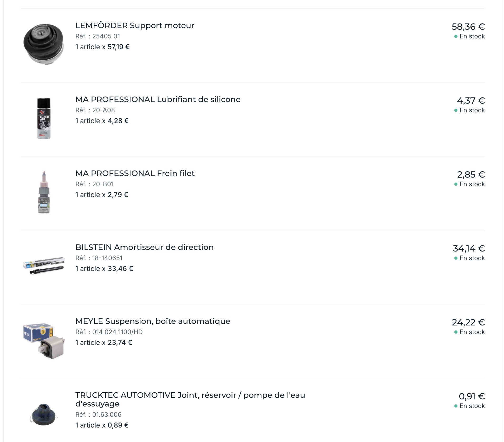The width and height of the screenshot is (504, 442).
Task: Click the 34,14 € price of the BILSTEIN item
Action: (468, 248)
